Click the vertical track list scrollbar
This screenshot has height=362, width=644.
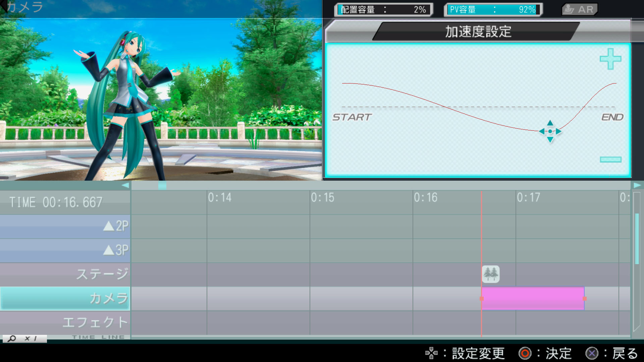637,239
